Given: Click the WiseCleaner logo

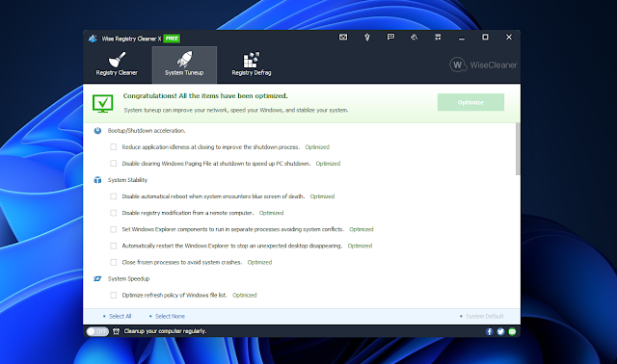Looking at the screenshot, I should point(483,65).
